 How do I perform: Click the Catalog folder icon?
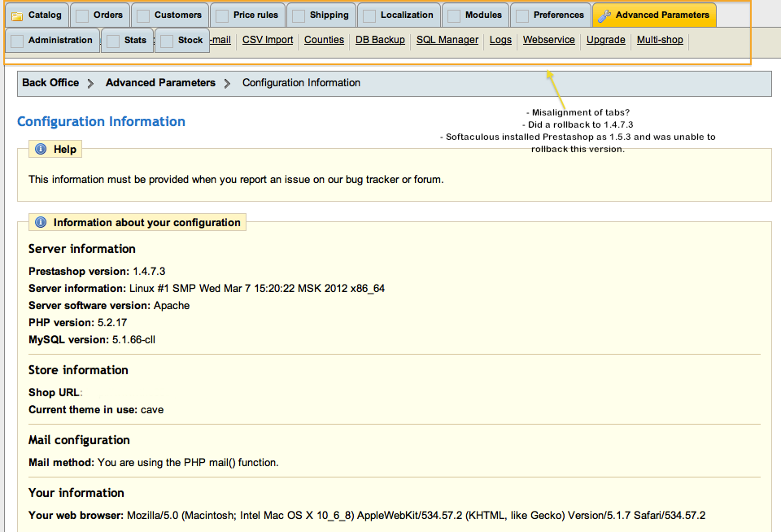click(x=17, y=16)
